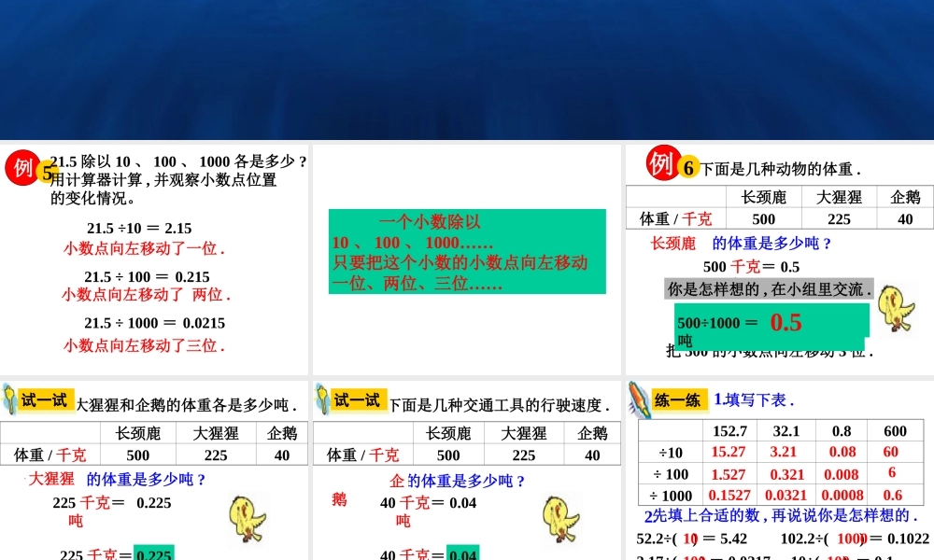Click 长颈鹿 header in 例6 table
Viewport: 934px width, 560px height.
point(764,197)
